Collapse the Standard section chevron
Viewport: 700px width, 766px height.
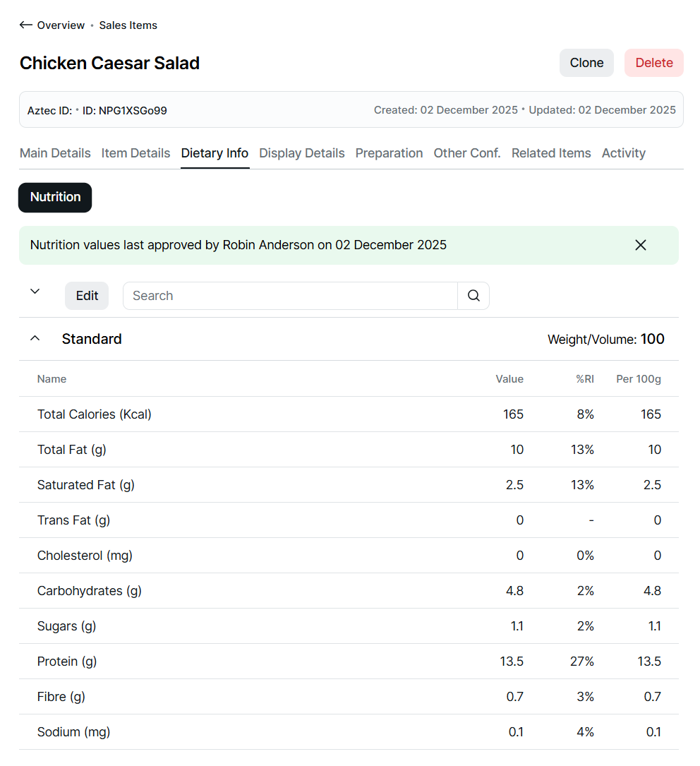point(35,339)
